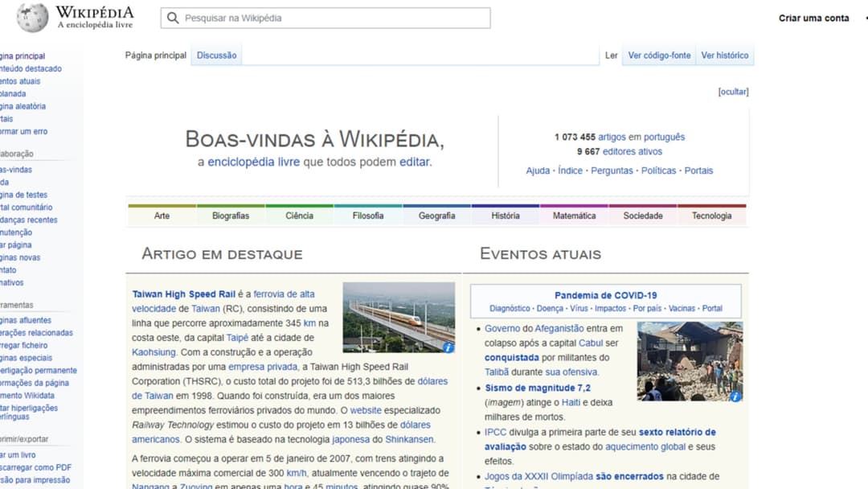Open the português language link
Screen dimensions: 868x489
coord(664,137)
